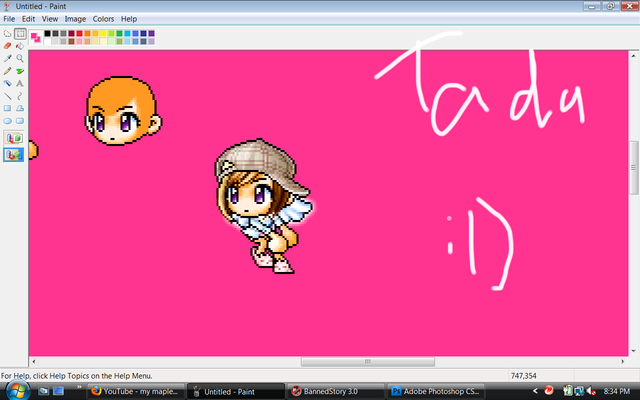Pick the pale green swatch in bottom row

coord(111,41)
